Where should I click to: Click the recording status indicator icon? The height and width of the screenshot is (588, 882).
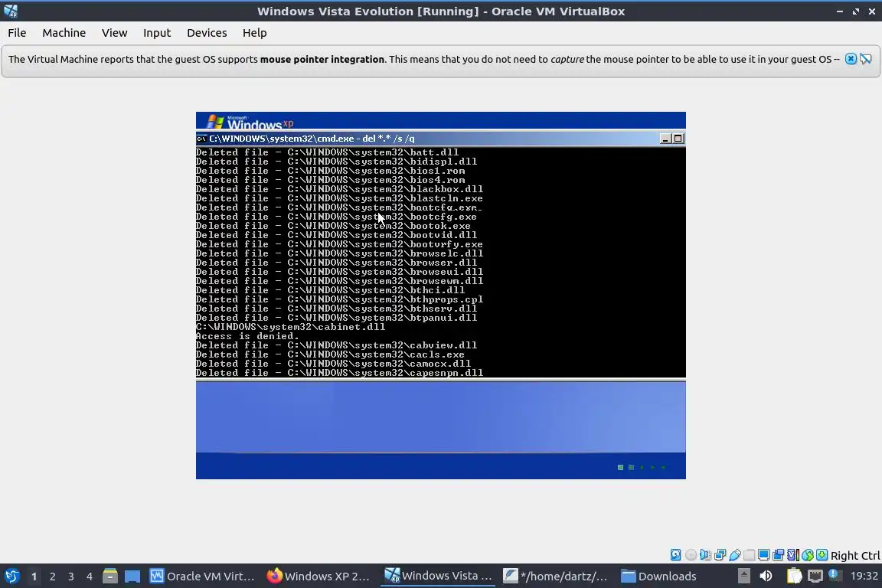pyautogui.click(x=778, y=555)
